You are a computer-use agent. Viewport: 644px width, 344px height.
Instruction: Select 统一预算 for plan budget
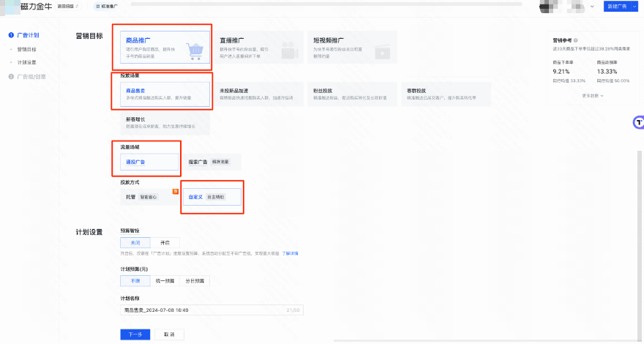165,280
